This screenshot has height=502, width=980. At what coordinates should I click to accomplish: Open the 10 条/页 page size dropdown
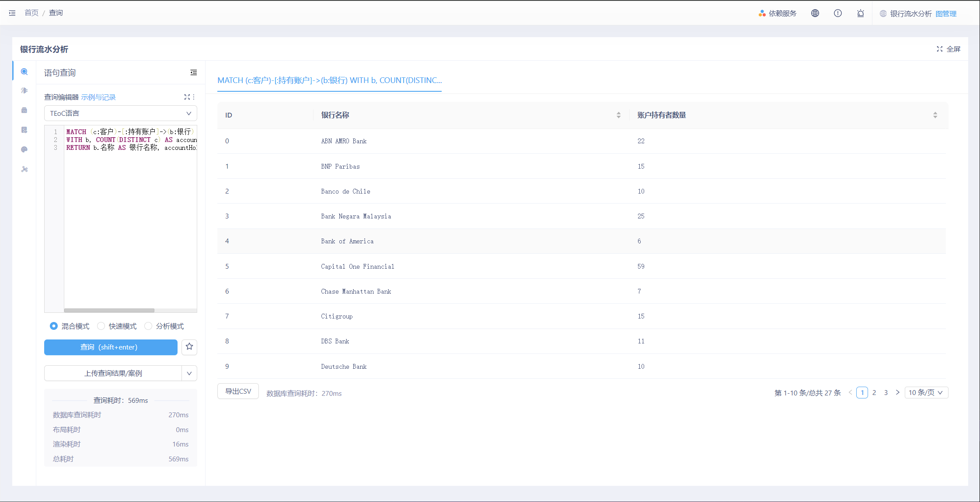[926, 392]
